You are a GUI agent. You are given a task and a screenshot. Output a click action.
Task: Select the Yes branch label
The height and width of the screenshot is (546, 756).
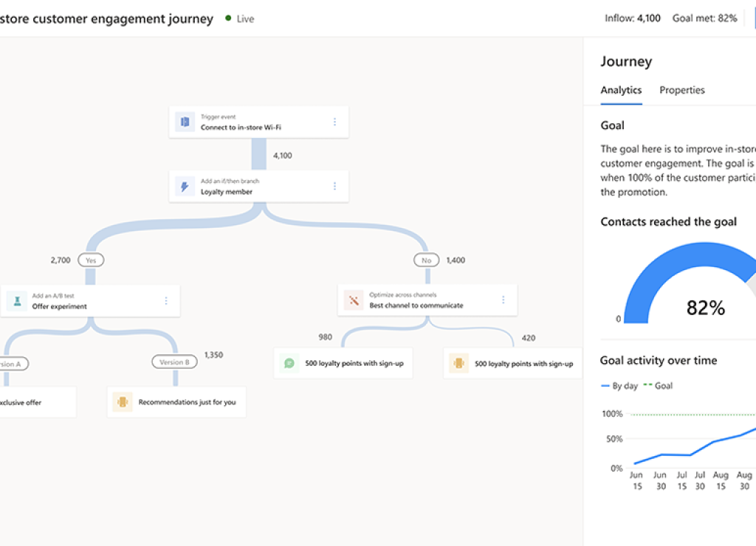click(91, 260)
